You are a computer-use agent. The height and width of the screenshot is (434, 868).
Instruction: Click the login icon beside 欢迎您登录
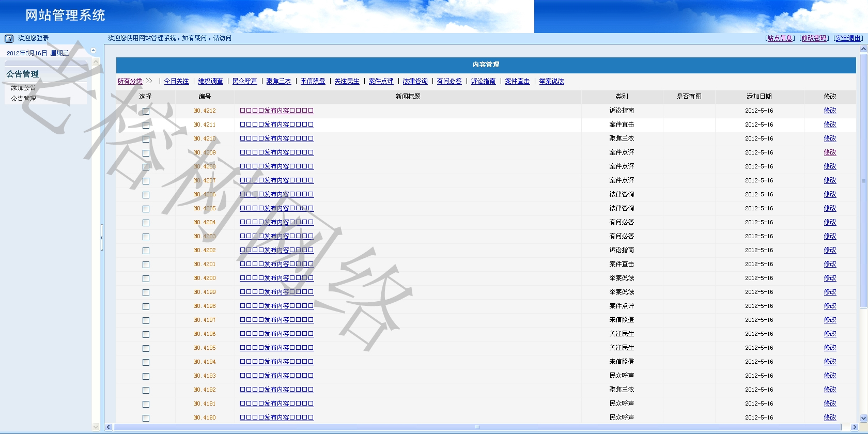(9, 38)
